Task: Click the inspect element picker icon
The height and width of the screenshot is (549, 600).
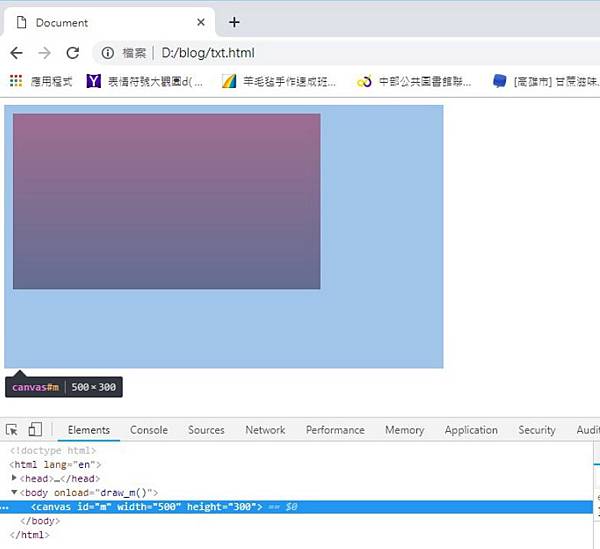Action: (12, 430)
